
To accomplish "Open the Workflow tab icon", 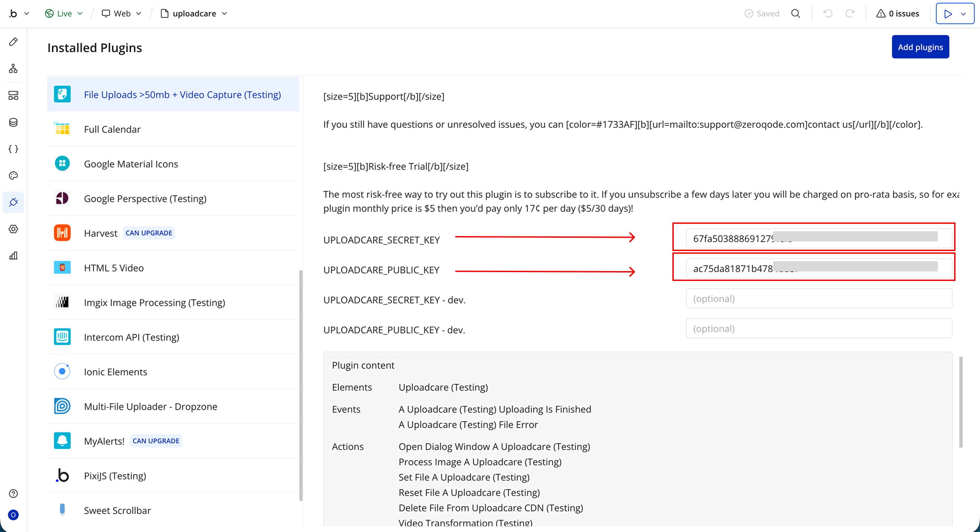I will (x=13, y=68).
